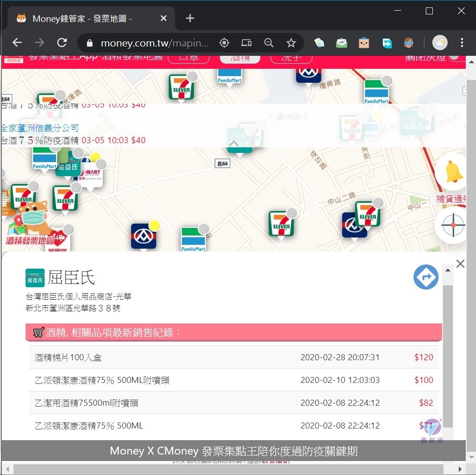Switch to the 洗手 map tab
476x475 pixels.
291,58
